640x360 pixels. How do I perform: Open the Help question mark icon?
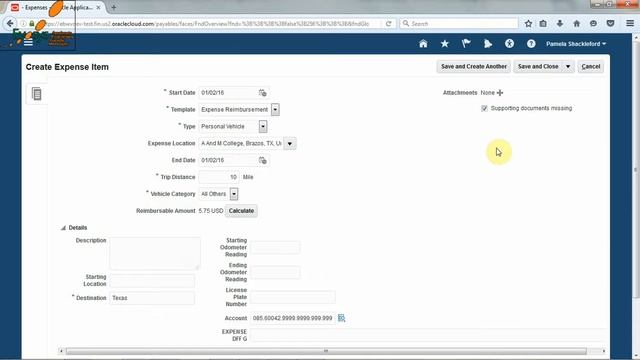pyautogui.click(x=531, y=44)
